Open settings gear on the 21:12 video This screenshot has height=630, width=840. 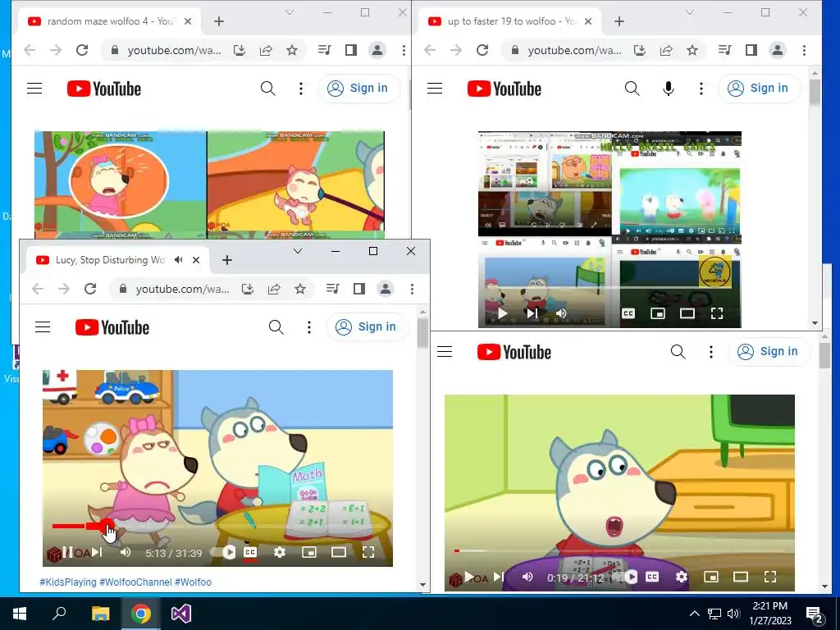tap(682, 577)
